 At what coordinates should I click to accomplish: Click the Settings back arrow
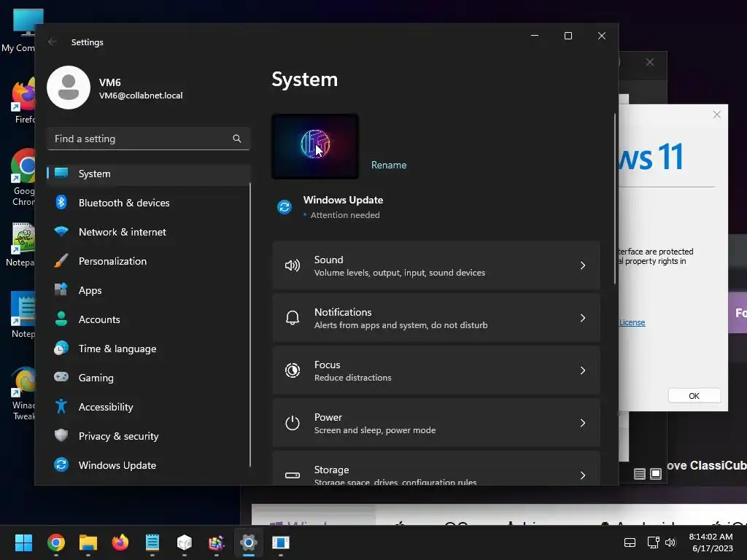(x=53, y=42)
